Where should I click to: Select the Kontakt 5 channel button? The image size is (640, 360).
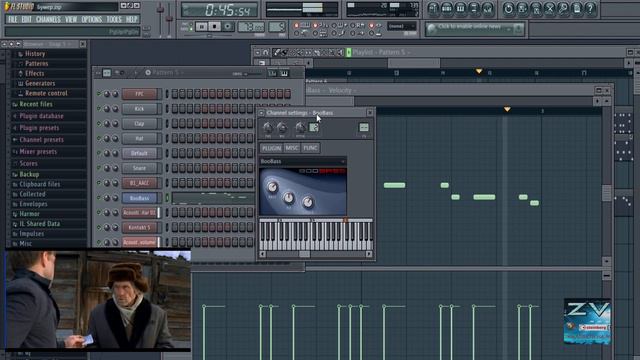click(140, 227)
